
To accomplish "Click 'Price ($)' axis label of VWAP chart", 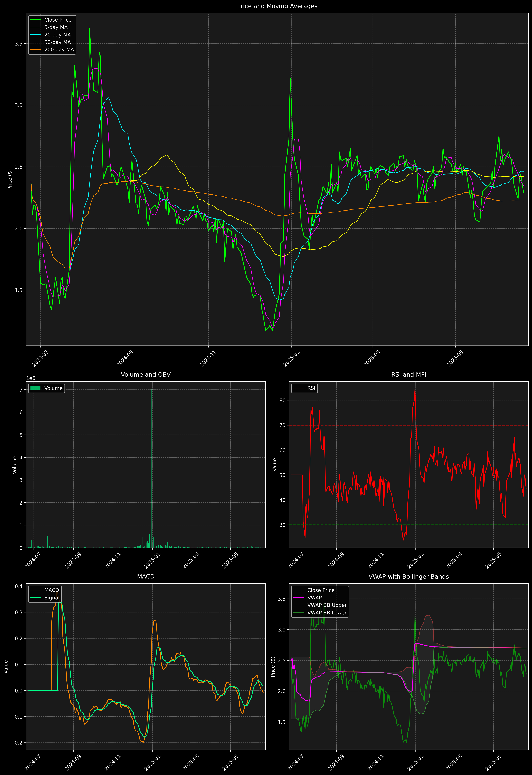I will tap(273, 667).
